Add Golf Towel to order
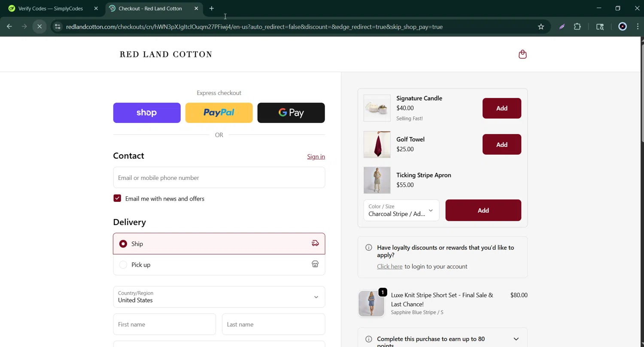644x347 pixels. (x=502, y=144)
